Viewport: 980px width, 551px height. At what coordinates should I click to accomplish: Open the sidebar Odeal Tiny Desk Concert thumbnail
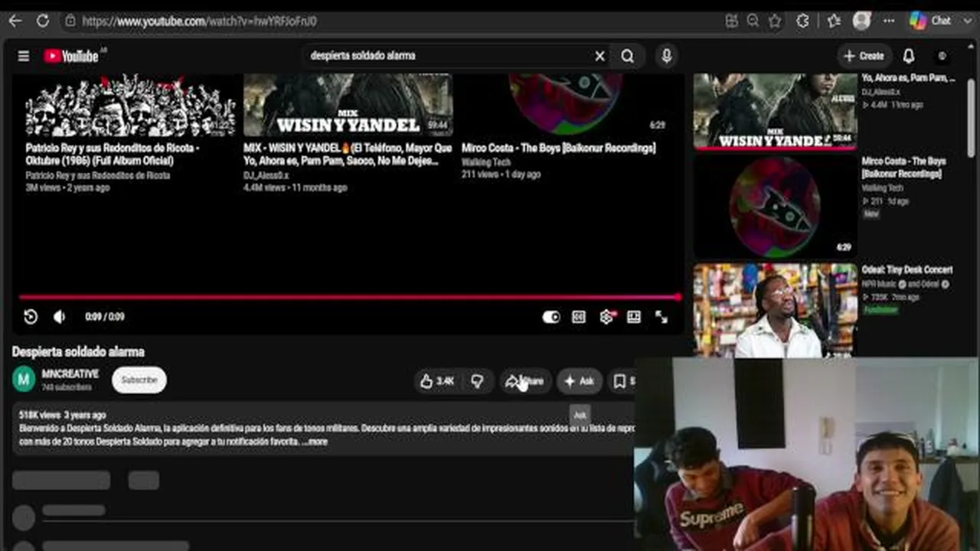pos(775,310)
